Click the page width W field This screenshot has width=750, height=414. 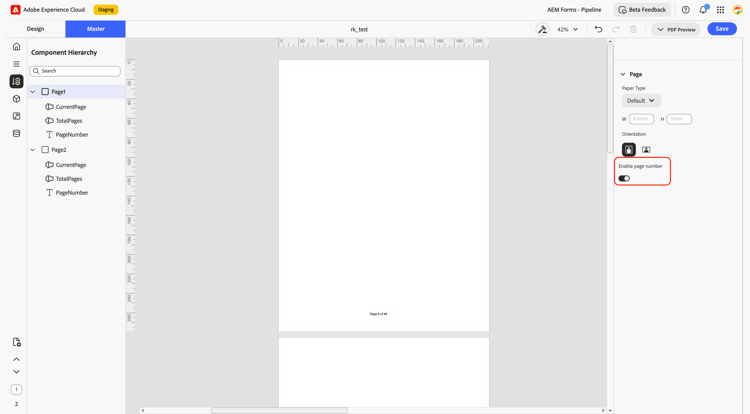[641, 119]
